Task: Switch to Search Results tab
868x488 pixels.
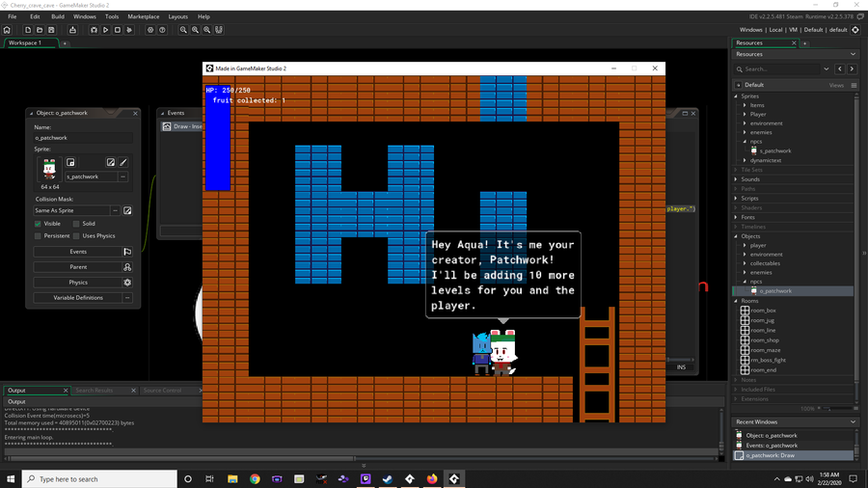Action: tap(95, 391)
